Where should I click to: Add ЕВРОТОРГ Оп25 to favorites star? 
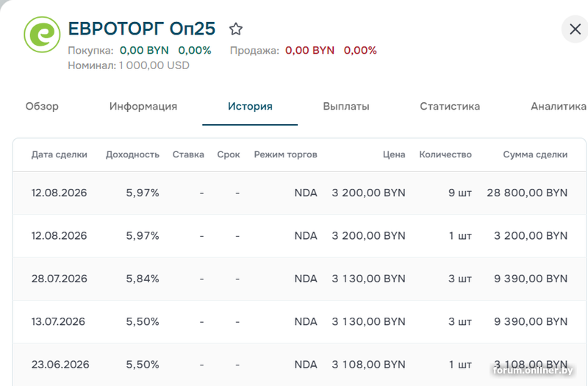pos(236,29)
